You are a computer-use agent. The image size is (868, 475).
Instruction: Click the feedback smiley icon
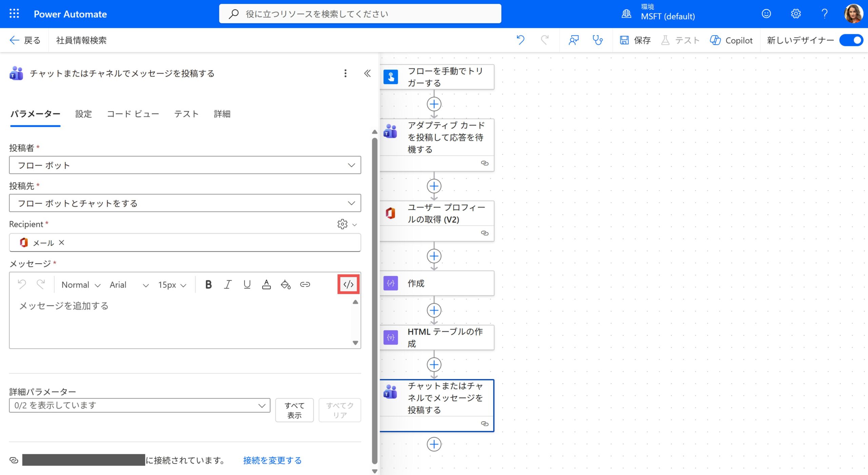coord(766,14)
